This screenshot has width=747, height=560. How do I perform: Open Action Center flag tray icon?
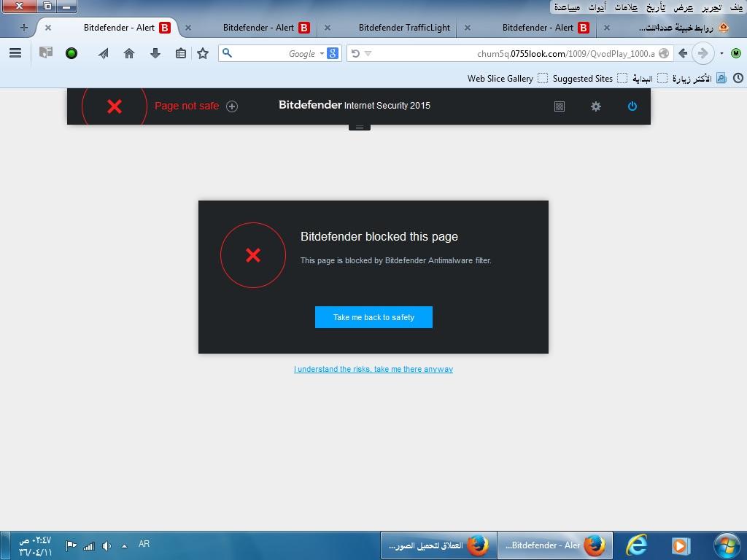coord(71,545)
